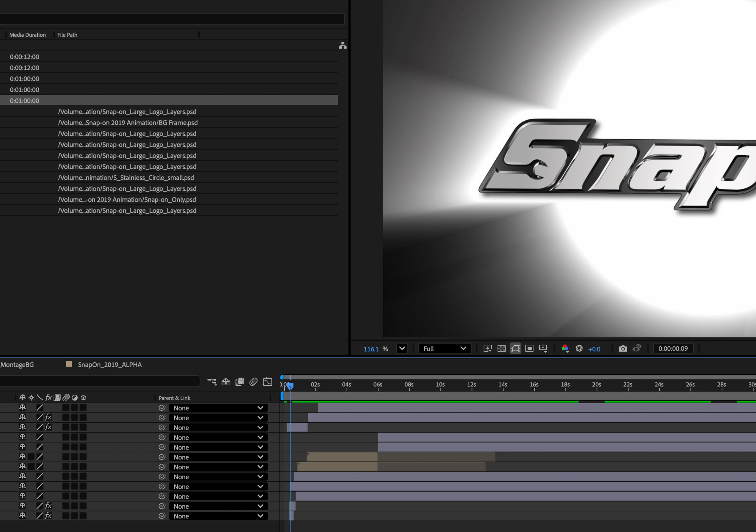Open the project flowchart view icon
The width and height of the screenshot is (756, 532).
[x=342, y=45]
